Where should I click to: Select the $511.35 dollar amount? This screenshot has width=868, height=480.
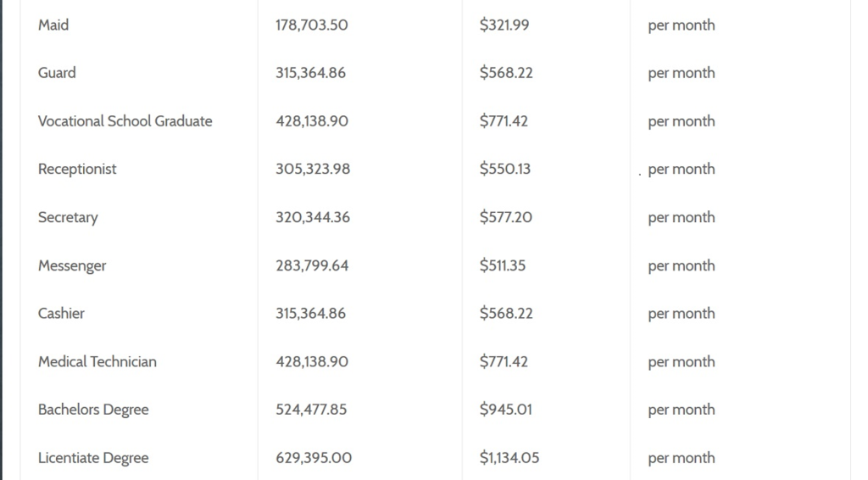point(502,265)
